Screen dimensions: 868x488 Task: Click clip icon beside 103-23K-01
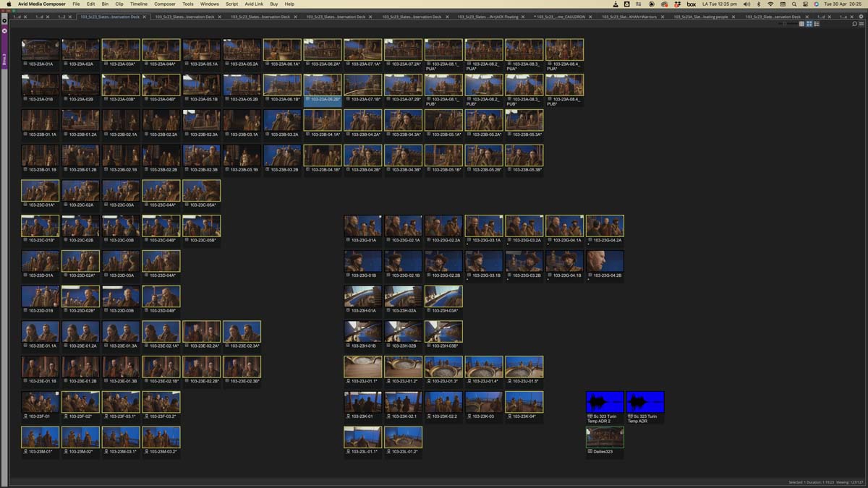coord(349,416)
